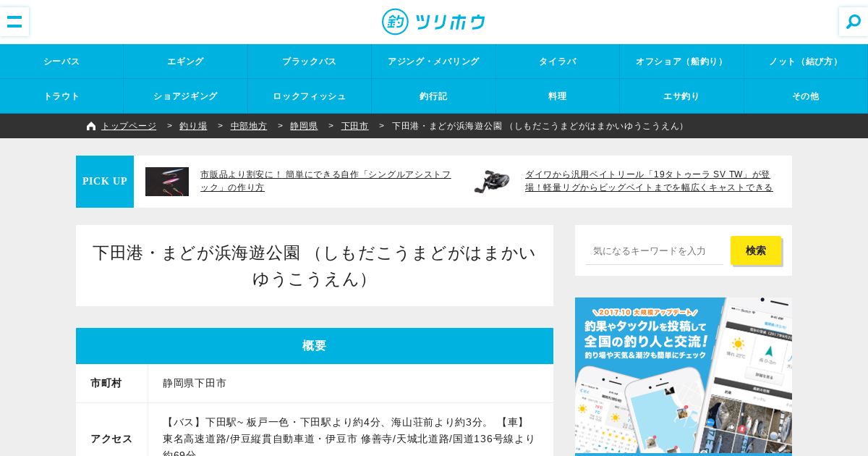Click the 静岡県 breadcrumb link
The width and height of the screenshot is (868, 456).
(304, 126)
